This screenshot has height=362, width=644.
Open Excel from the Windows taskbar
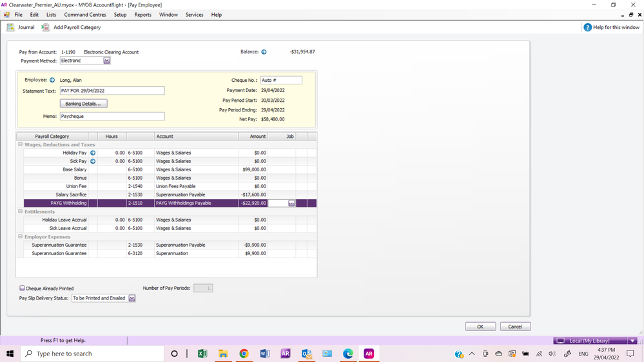coord(202,354)
